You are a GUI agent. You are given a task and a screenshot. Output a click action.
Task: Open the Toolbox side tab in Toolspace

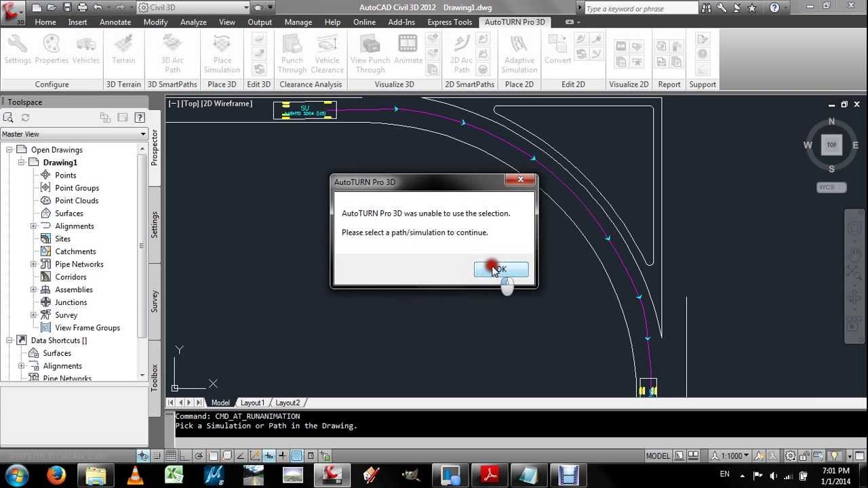click(155, 378)
